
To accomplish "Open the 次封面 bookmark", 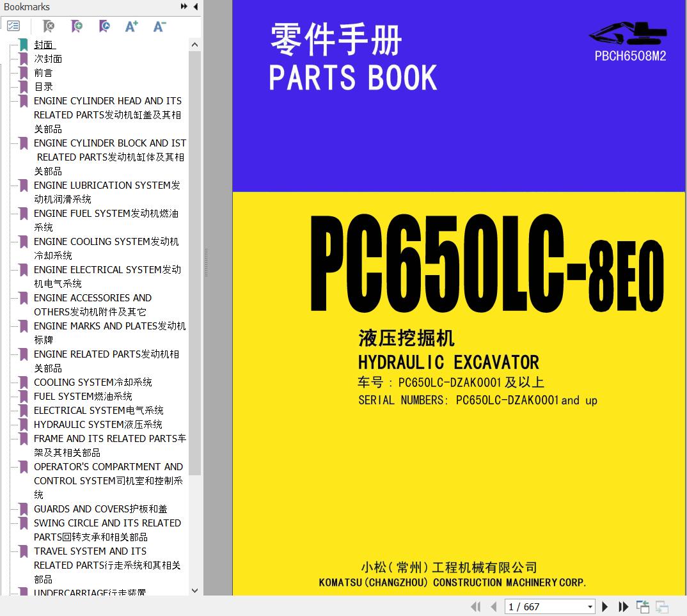I will (x=48, y=59).
